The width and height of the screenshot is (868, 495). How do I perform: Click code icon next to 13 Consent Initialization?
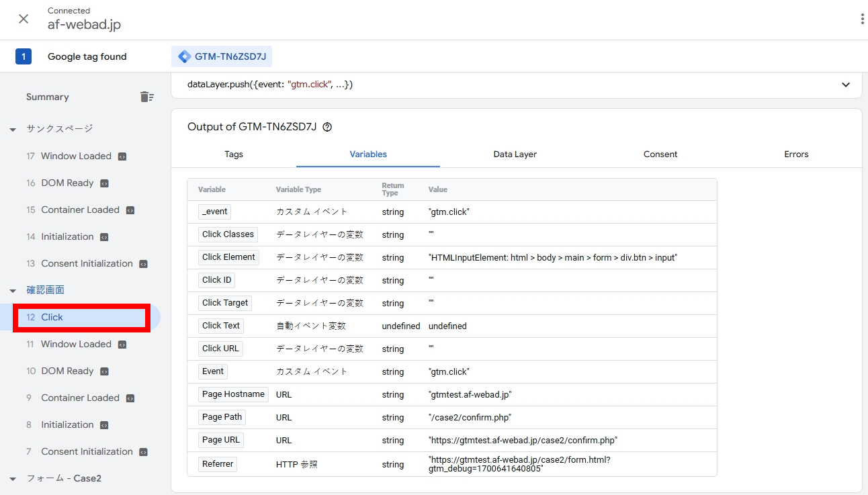(x=143, y=264)
